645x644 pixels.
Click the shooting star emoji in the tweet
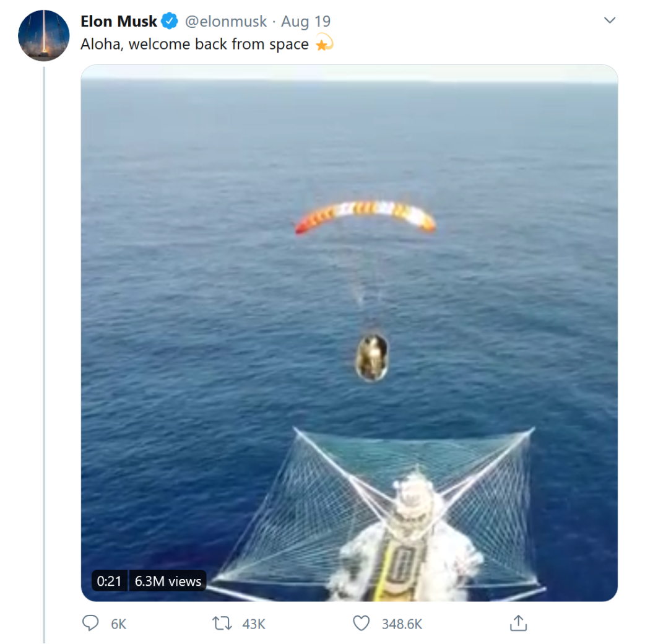pos(324,44)
